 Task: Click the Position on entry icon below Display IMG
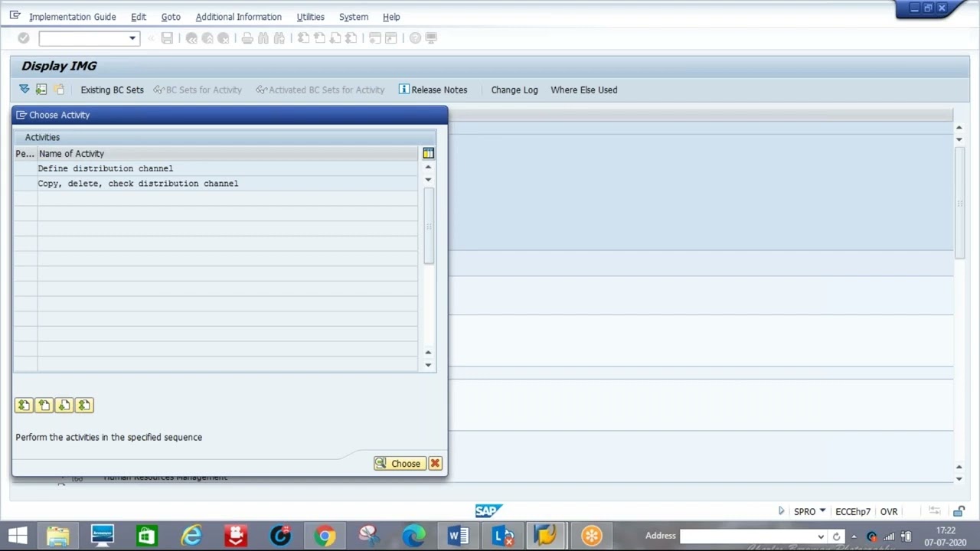[x=41, y=90]
